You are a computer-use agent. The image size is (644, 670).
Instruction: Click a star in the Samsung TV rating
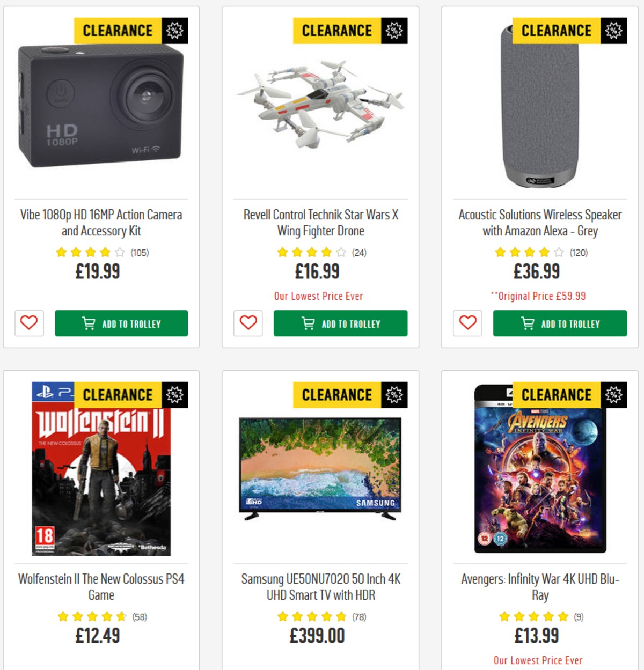click(311, 616)
